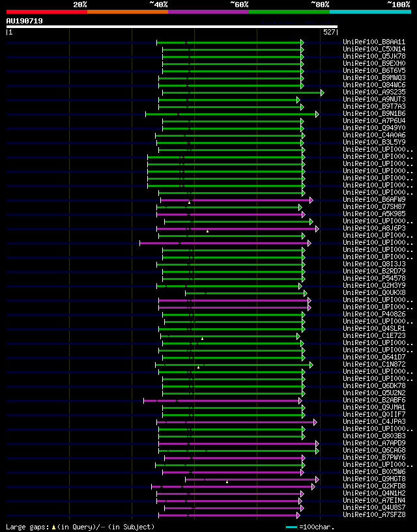Open hit UniRef100_C5XN14
417x532 pixels.
pyautogui.click(x=374, y=49)
